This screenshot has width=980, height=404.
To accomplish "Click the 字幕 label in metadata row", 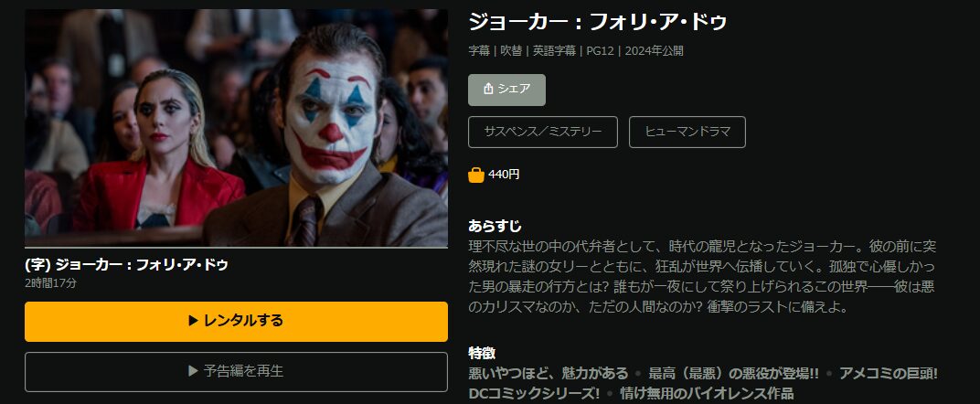I will click(x=479, y=51).
